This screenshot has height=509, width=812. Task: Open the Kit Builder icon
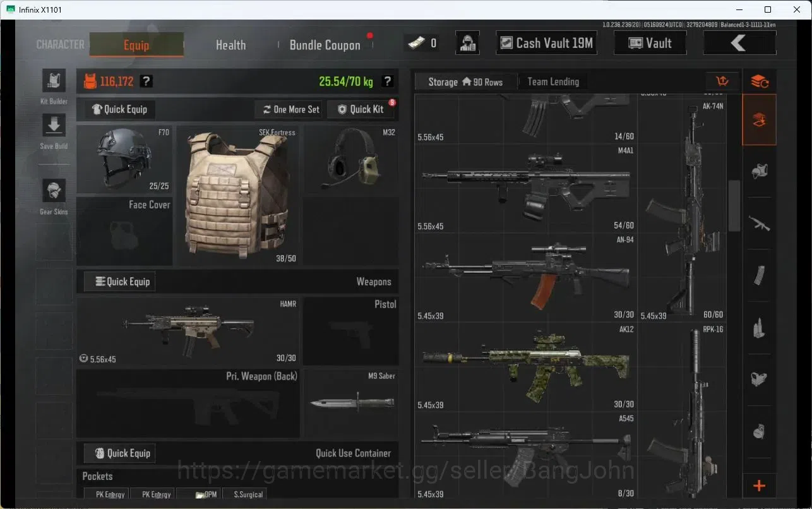point(54,81)
